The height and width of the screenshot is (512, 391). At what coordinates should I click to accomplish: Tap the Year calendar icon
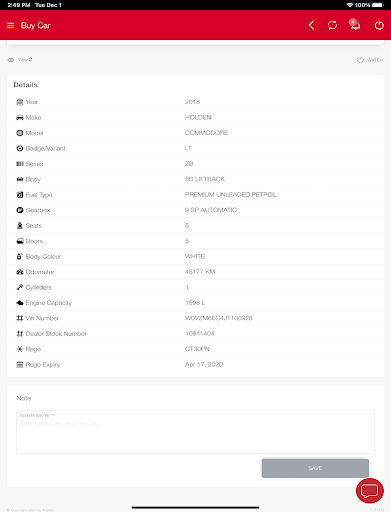pos(20,102)
